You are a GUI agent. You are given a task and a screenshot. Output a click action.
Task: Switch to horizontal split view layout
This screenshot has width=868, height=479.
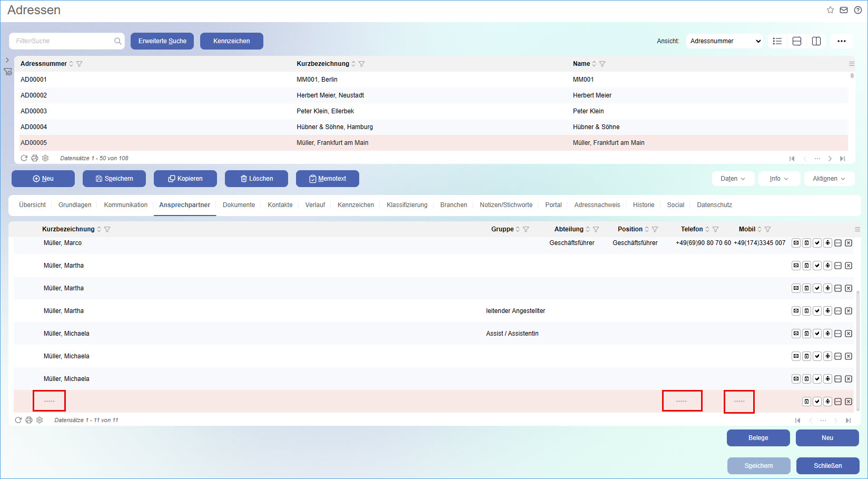[796, 41]
